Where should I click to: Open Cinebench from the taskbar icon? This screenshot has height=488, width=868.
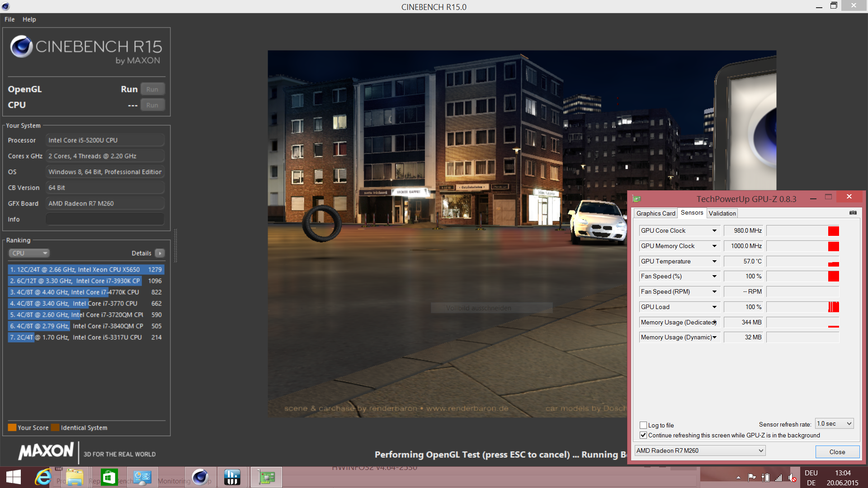[200, 477]
